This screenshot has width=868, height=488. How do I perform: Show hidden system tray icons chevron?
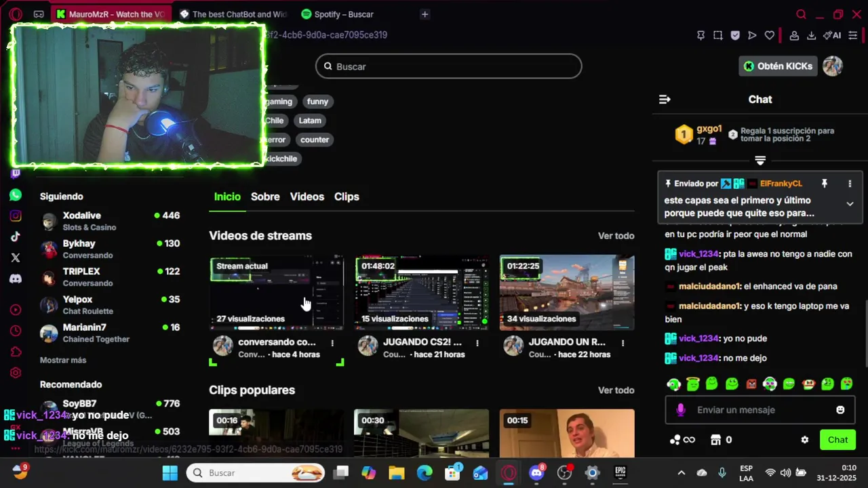point(682,473)
